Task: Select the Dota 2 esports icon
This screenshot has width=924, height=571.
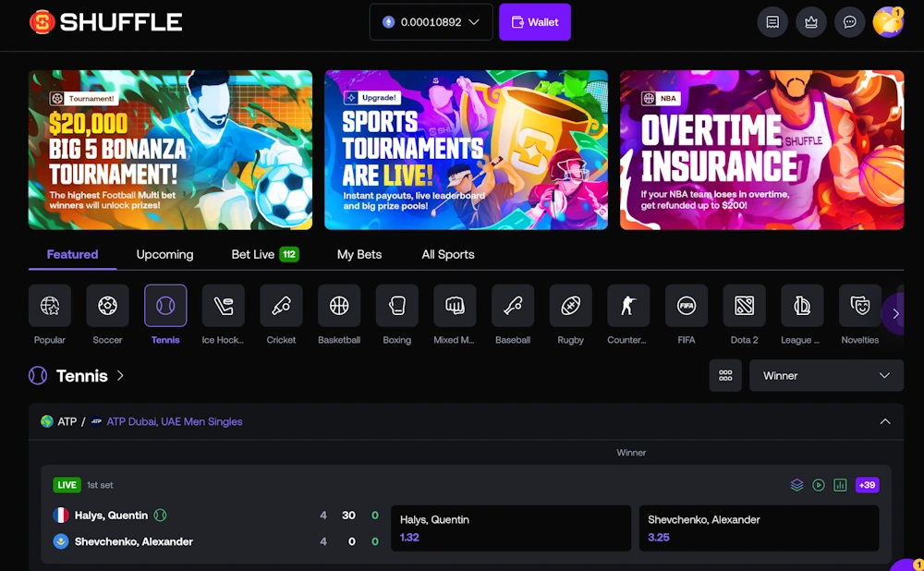Action: (x=744, y=306)
